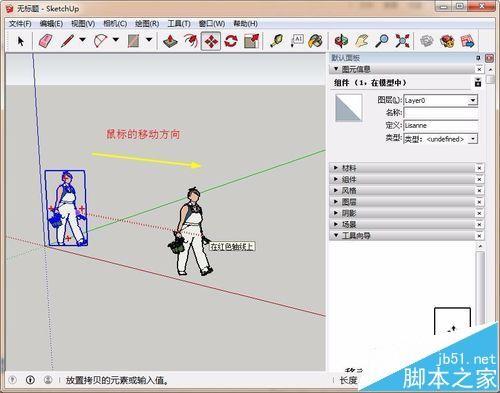Open the 文件(F) menu
500x393 pixels.
20,24
